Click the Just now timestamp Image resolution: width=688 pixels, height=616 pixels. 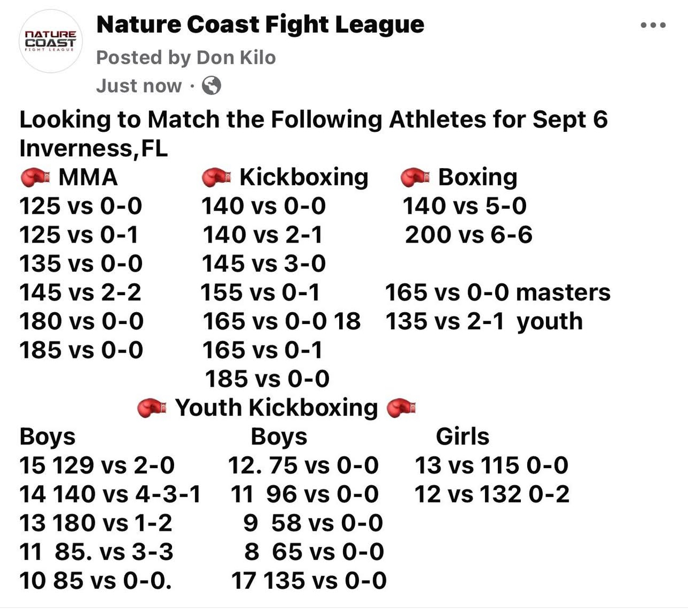point(139,86)
